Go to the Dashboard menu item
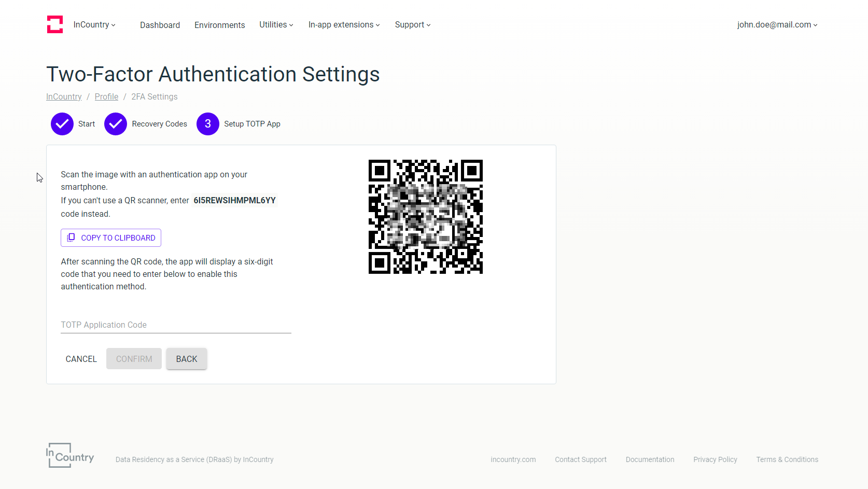The image size is (868, 489). click(160, 25)
